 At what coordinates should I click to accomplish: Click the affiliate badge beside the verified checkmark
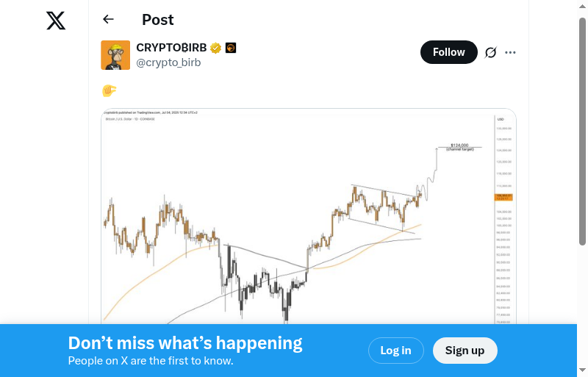[230, 49]
